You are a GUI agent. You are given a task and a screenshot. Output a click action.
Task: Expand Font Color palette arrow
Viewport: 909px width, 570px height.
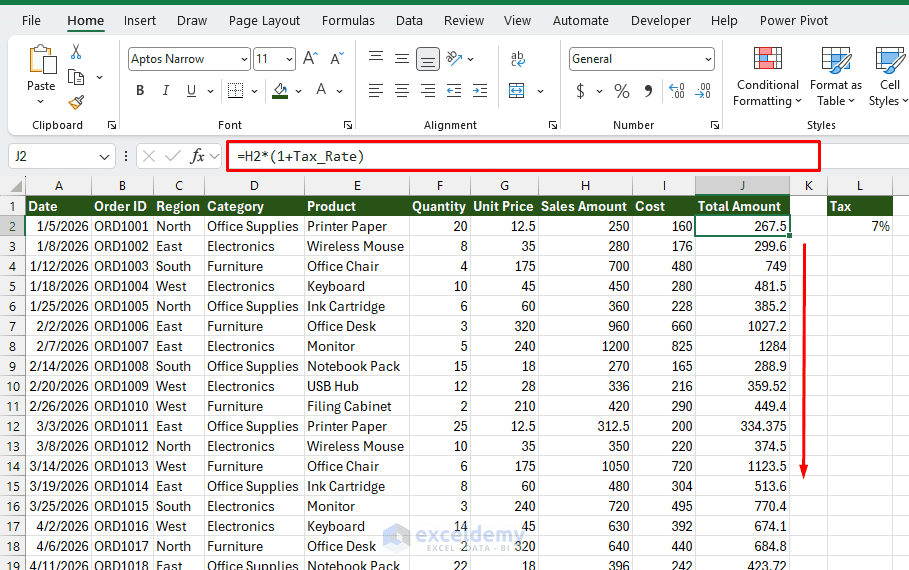click(340, 91)
